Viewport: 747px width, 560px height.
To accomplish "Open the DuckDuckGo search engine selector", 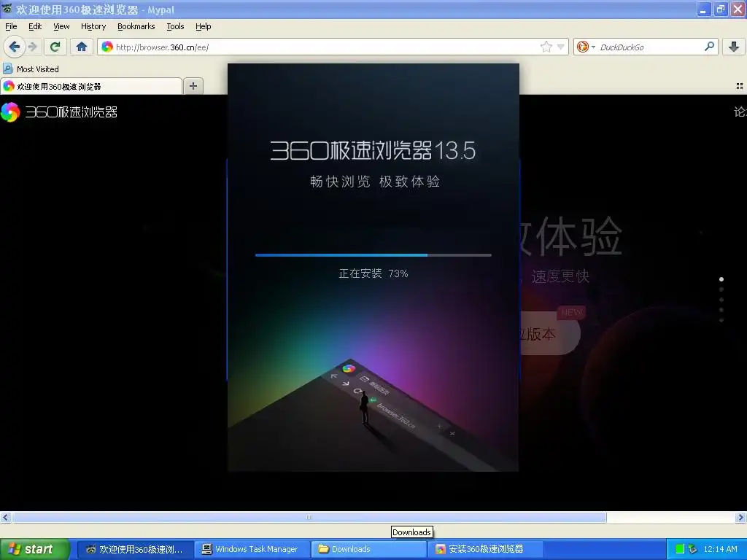I will (x=586, y=47).
